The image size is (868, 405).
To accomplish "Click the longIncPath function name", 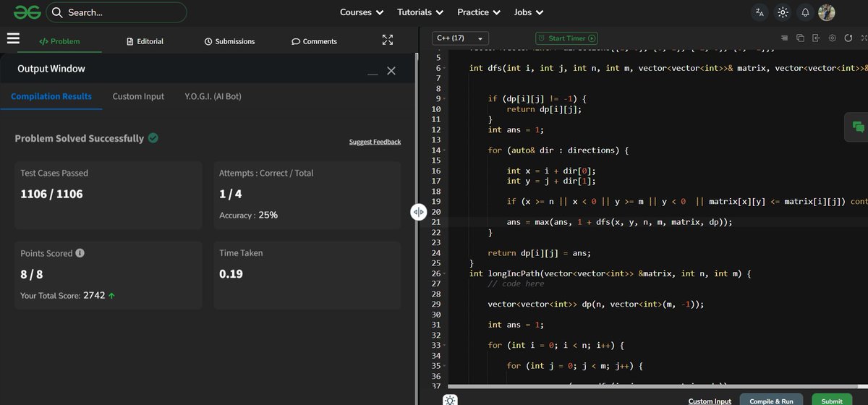I will click(x=516, y=273).
